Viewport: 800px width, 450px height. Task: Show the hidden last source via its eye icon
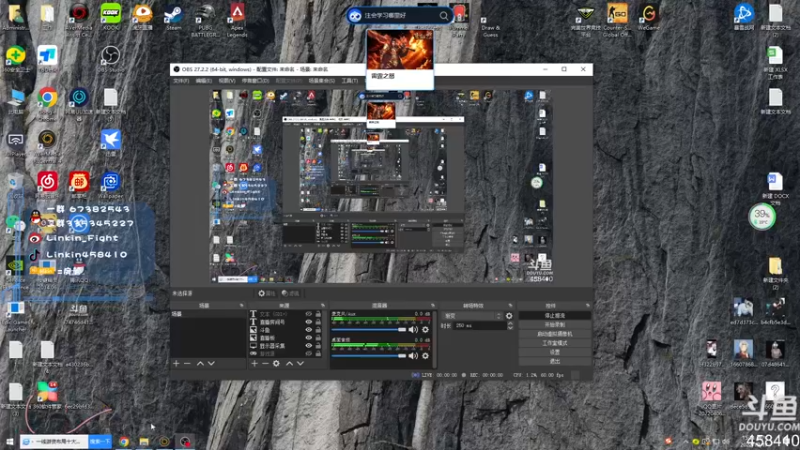[309, 353]
